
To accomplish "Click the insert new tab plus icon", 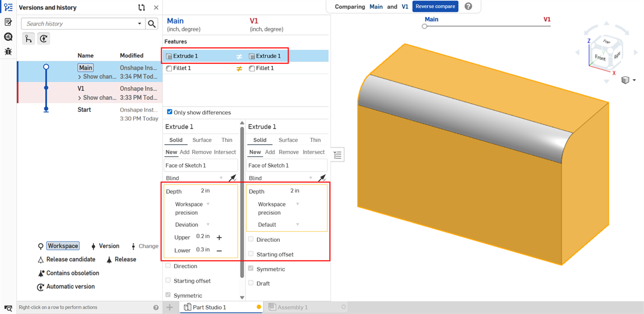I will pyautogui.click(x=170, y=307).
